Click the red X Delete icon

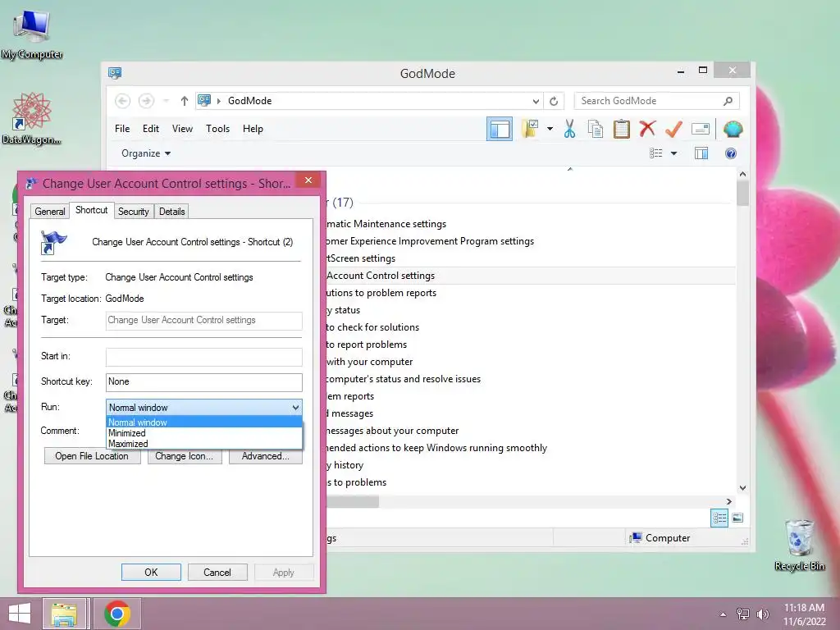(x=648, y=129)
